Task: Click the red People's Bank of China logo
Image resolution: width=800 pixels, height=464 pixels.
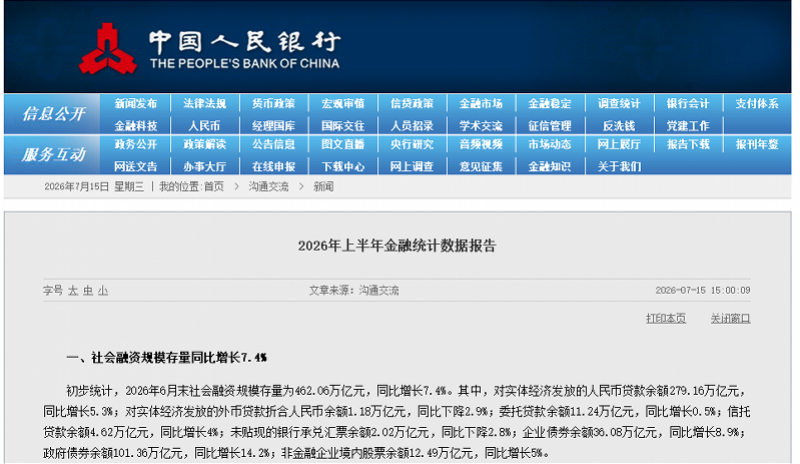Action: click(x=108, y=50)
